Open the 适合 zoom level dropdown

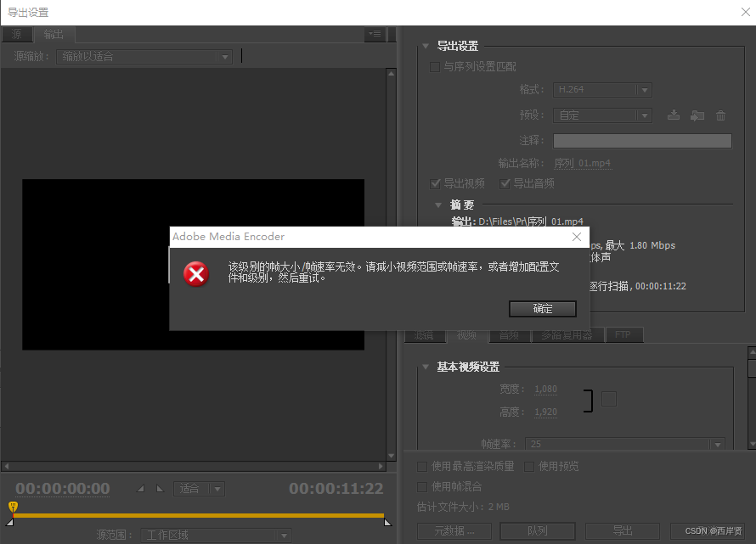click(x=199, y=489)
